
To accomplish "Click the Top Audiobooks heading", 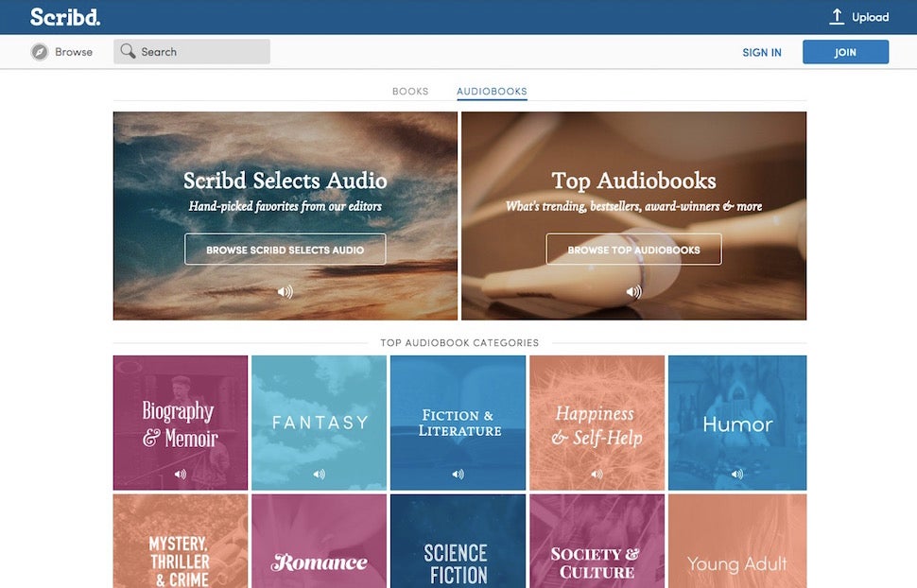I will pos(634,181).
